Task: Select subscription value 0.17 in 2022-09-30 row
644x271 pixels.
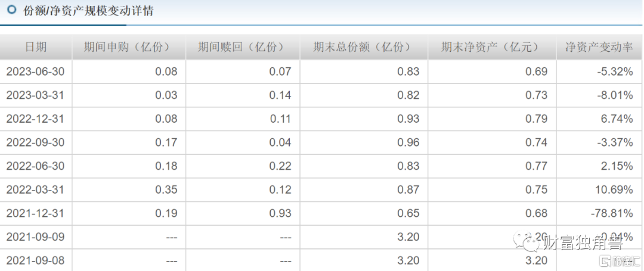Action: click(166, 143)
